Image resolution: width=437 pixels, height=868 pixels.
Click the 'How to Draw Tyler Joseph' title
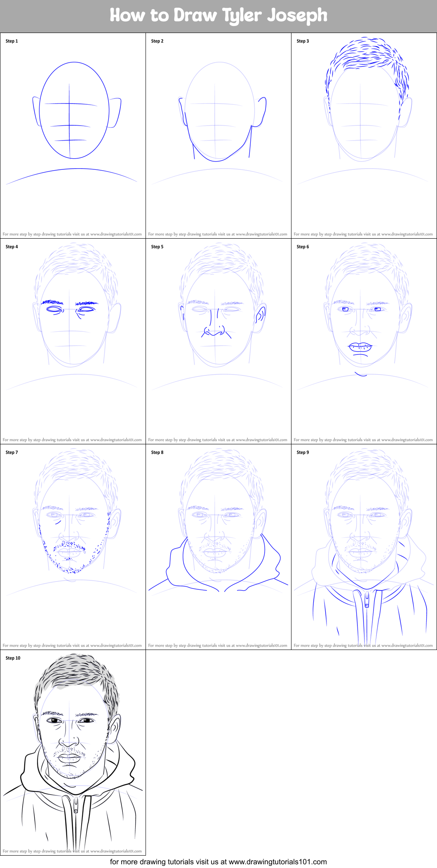tap(218, 16)
